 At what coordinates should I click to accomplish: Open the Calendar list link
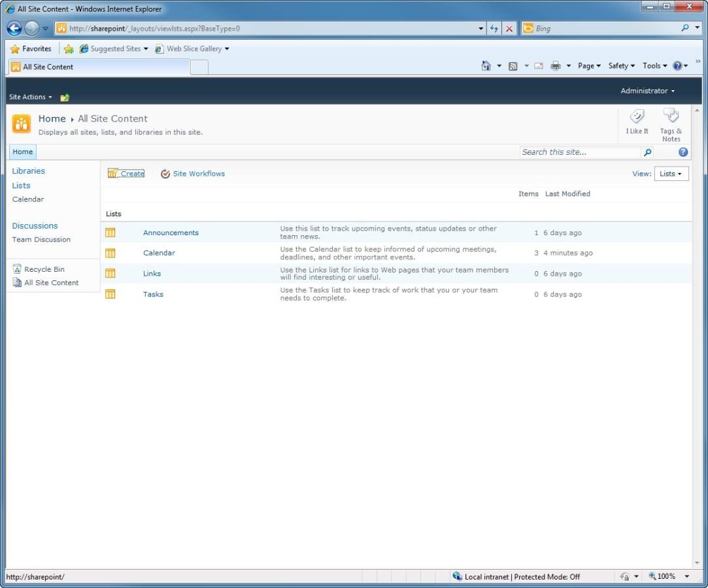click(x=159, y=253)
